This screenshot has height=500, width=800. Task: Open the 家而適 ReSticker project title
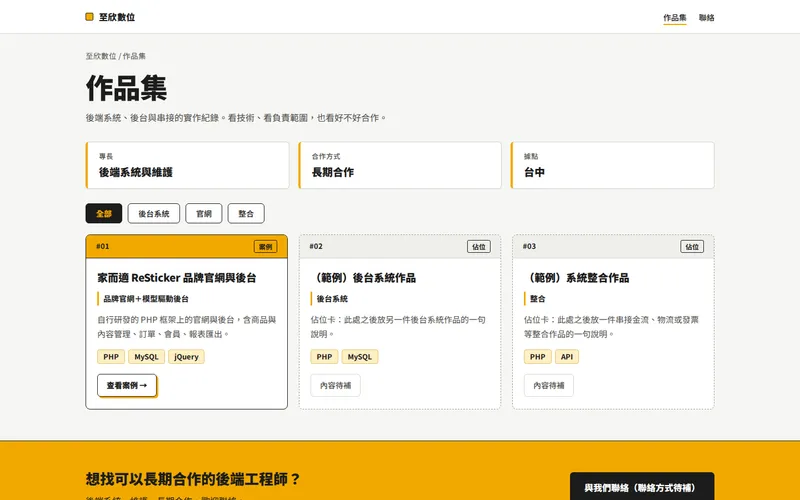[x=177, y=278]
